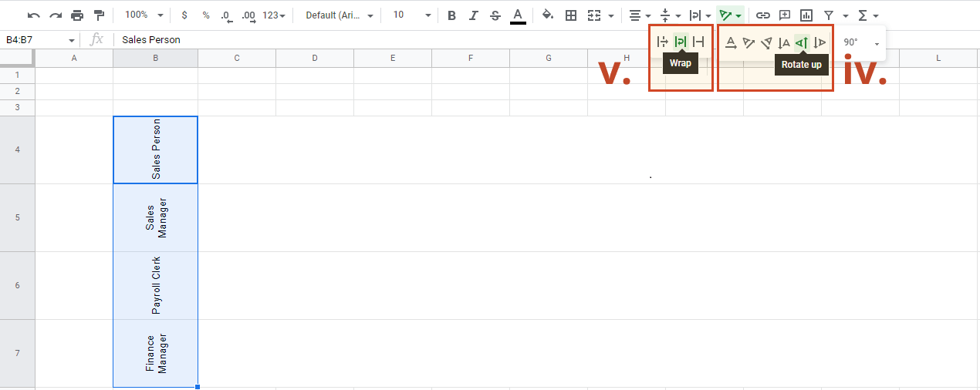This screenshot has width=980, height=390.
Task: Click the Print icon
Action: pos(77,15)
